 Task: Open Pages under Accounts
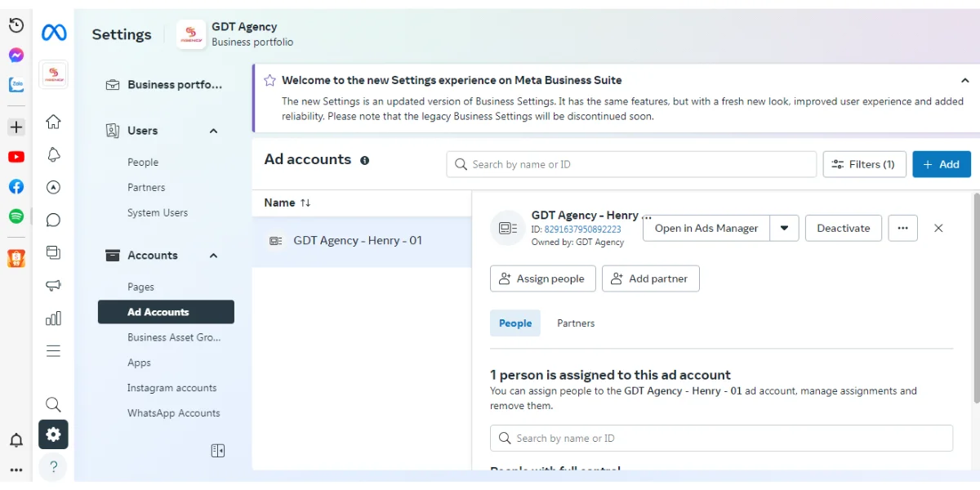[x=140, y=287]
